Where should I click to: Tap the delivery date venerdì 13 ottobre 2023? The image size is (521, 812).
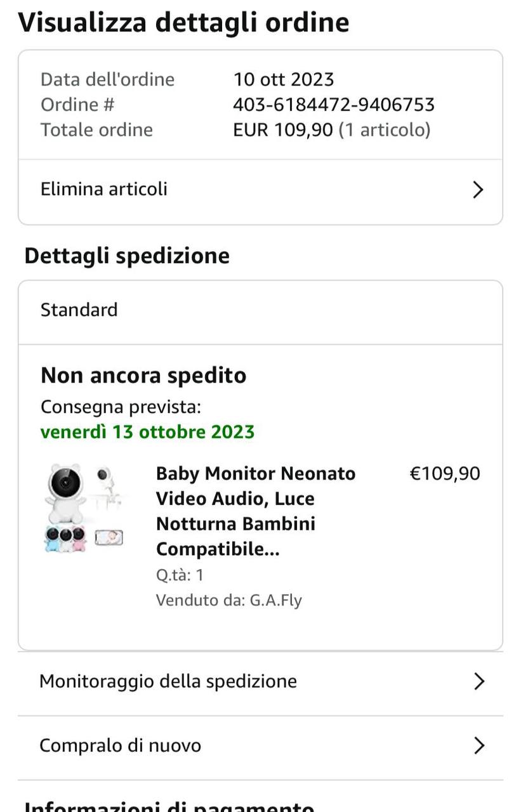point(147,432)
